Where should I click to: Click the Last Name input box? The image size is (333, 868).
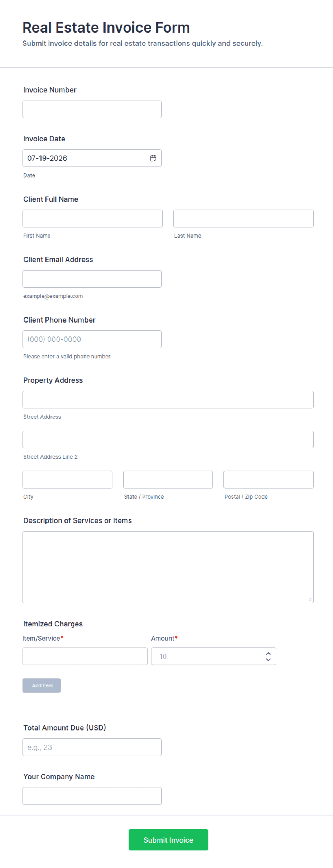(243, 219)
